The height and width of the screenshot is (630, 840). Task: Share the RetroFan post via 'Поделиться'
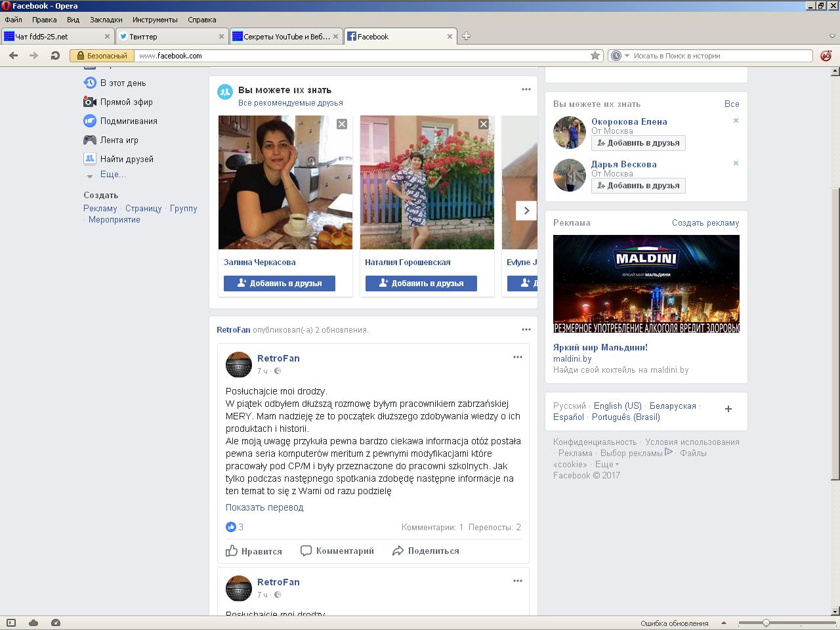coord(426,551)
